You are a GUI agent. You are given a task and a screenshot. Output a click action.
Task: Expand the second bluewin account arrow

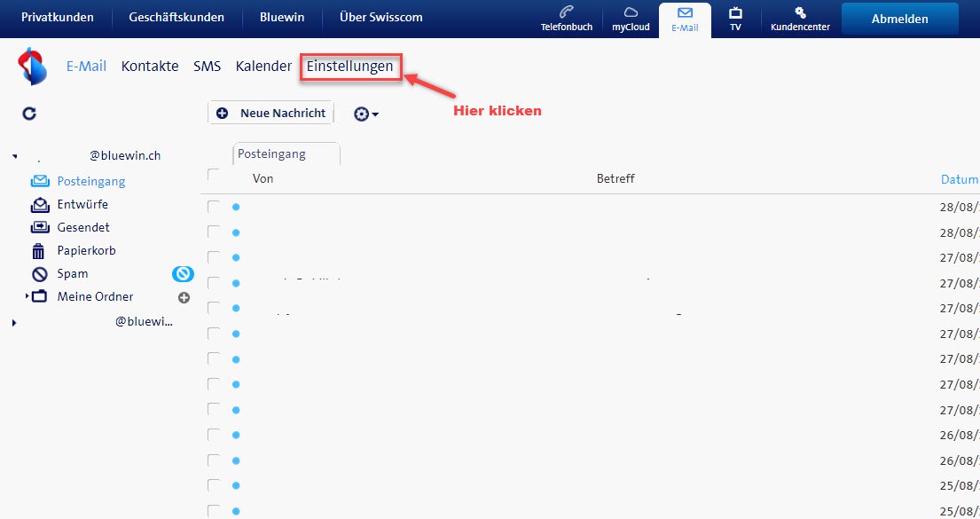(14, 322)
